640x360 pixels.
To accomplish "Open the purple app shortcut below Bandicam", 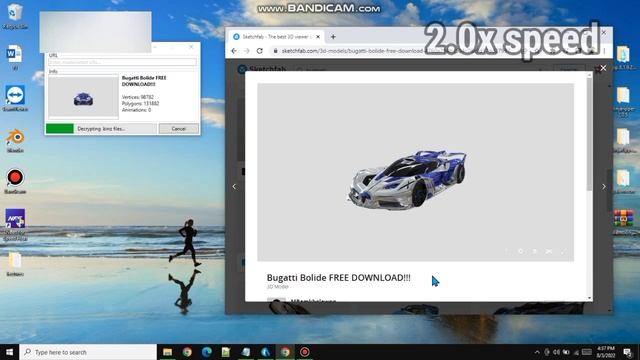I will (x=15, y=224).
